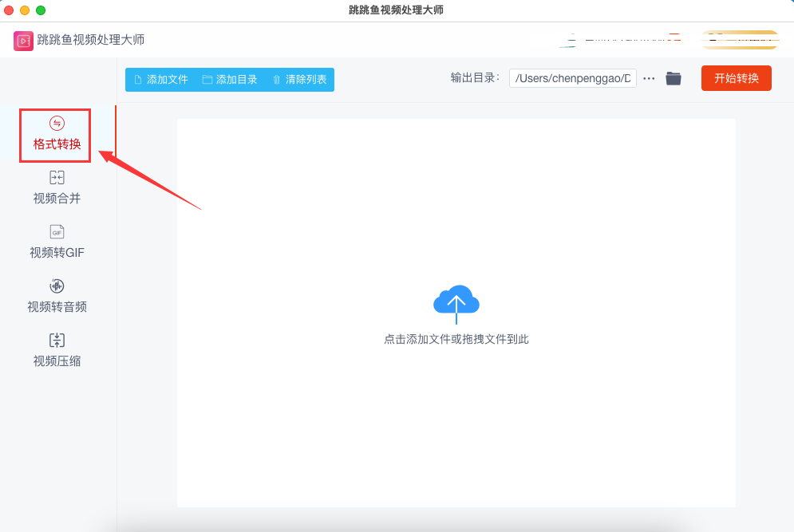Click the 添加目录 add directory button

point(230,80)
